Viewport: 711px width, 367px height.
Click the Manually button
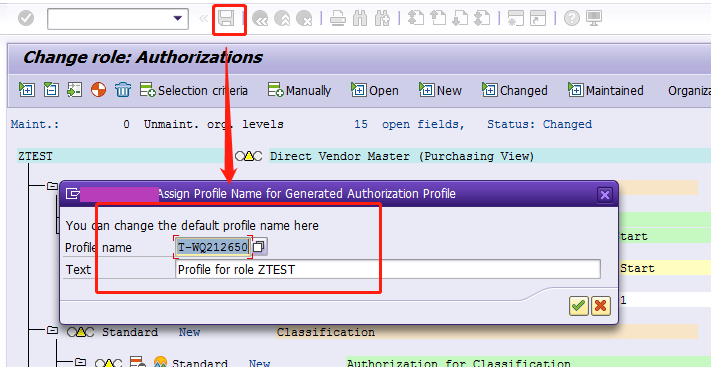tap(300, 90)
